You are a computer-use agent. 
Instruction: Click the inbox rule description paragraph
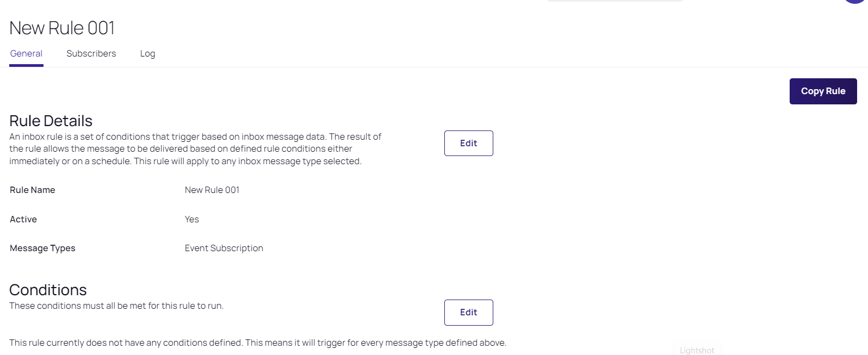[195, 149]
